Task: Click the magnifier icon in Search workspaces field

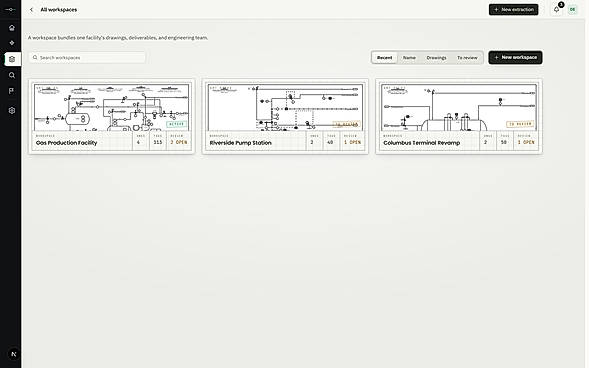Action: (35, 57)
